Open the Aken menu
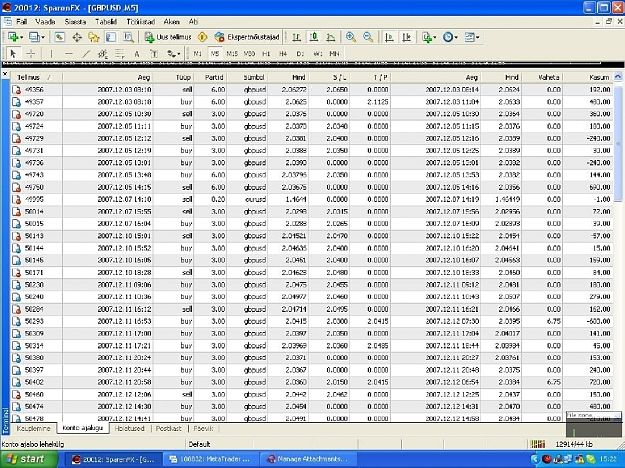The image size is (625, 468). 171,22
